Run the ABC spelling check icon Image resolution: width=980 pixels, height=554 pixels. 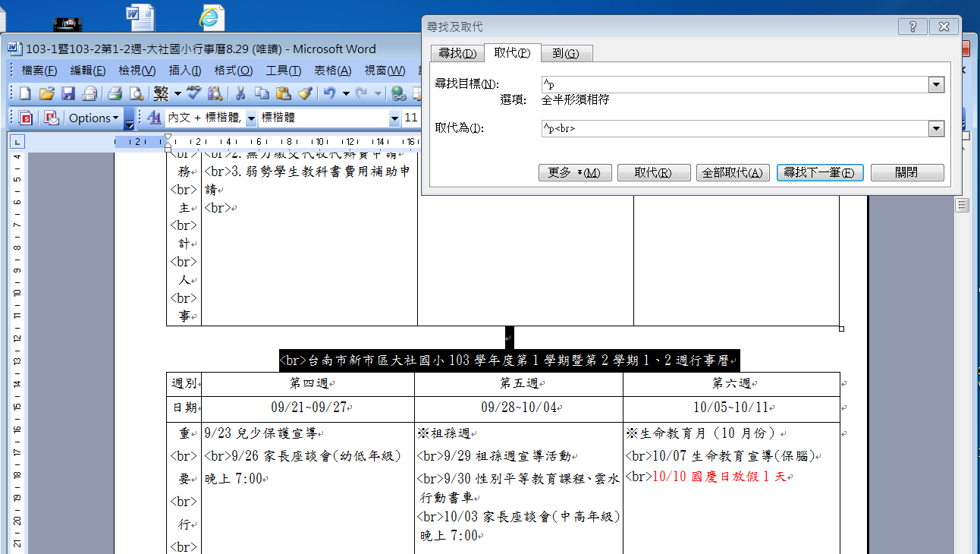click(x=193, y=94)
